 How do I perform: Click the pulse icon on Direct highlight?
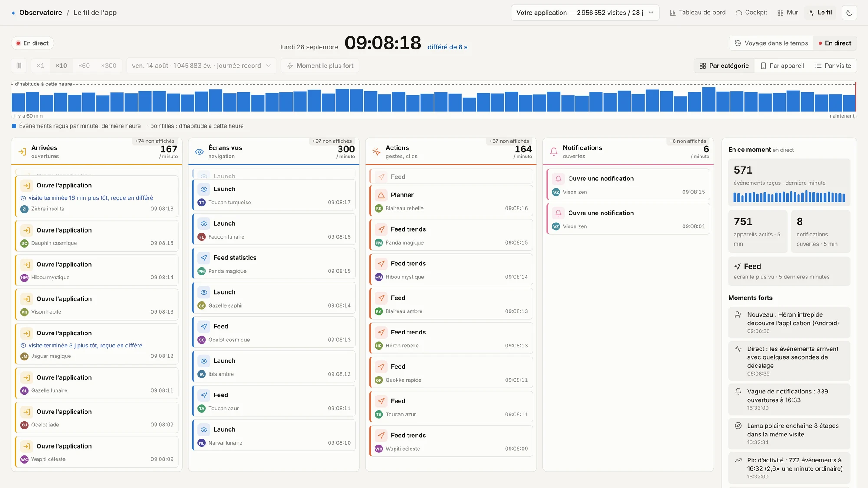738,349
